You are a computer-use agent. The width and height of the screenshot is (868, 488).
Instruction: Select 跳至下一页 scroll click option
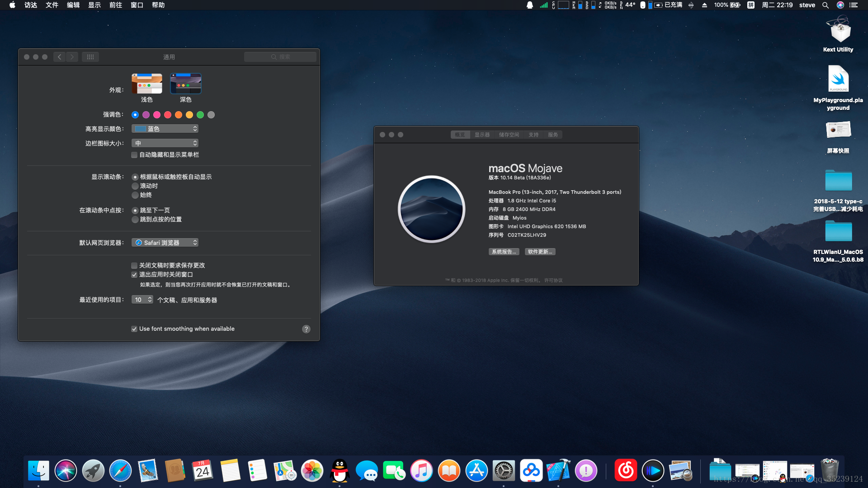(135, 211)
